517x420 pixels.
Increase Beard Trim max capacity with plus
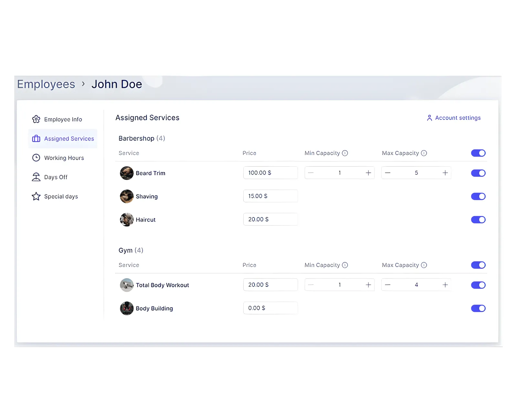(x=445, y=173)
